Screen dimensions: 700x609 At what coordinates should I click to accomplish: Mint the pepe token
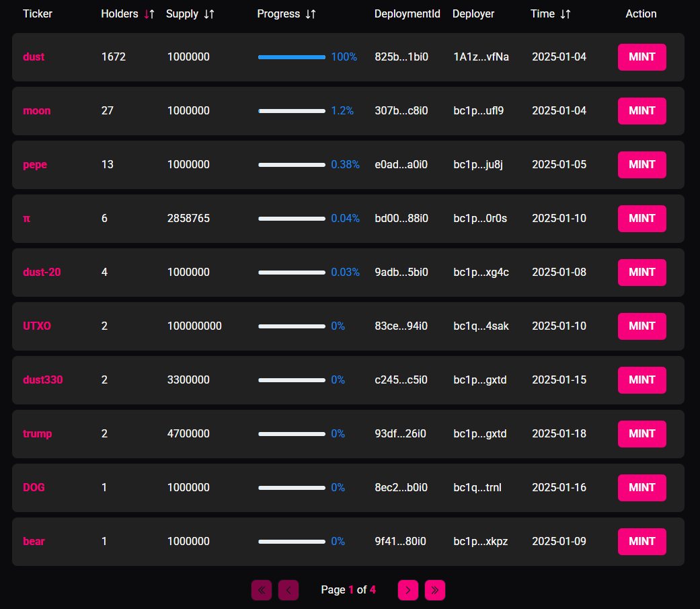point(642,165)
